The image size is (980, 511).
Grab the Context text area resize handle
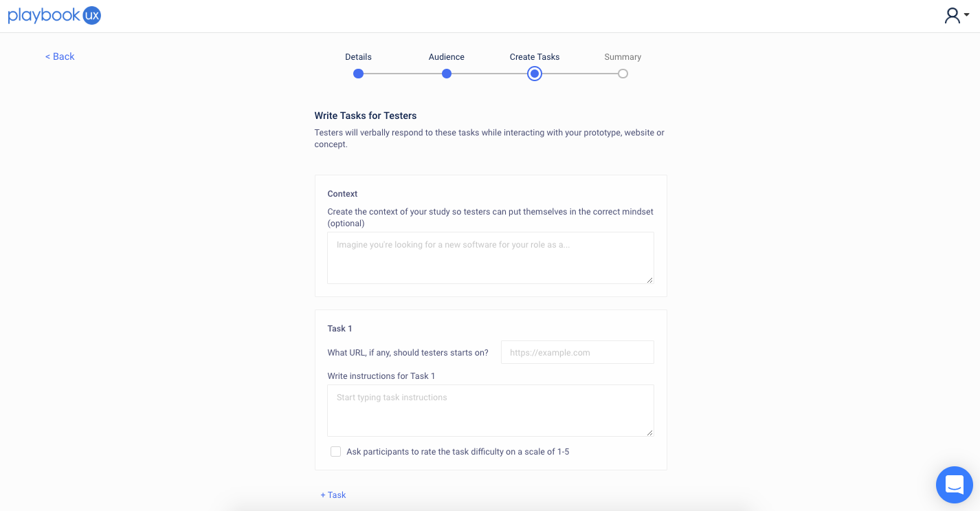[x=649, y=280]
